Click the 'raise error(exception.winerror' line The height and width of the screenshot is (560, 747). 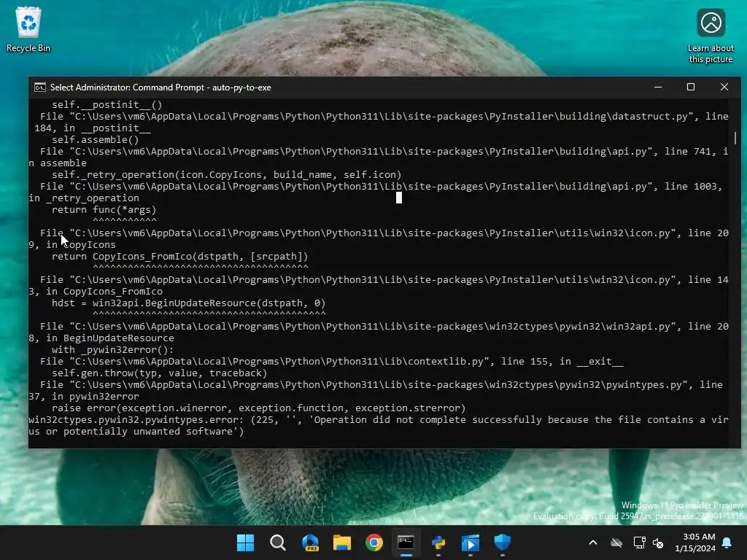point(259,408)
